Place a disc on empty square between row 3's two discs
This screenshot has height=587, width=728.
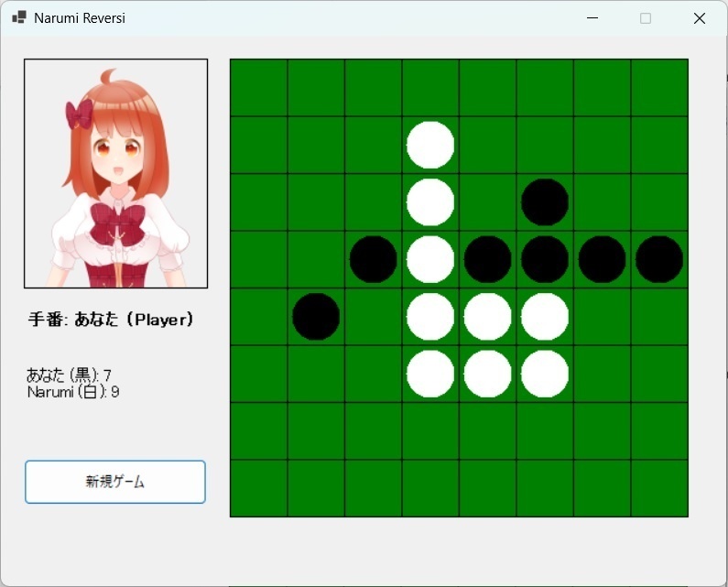[487, 202]
